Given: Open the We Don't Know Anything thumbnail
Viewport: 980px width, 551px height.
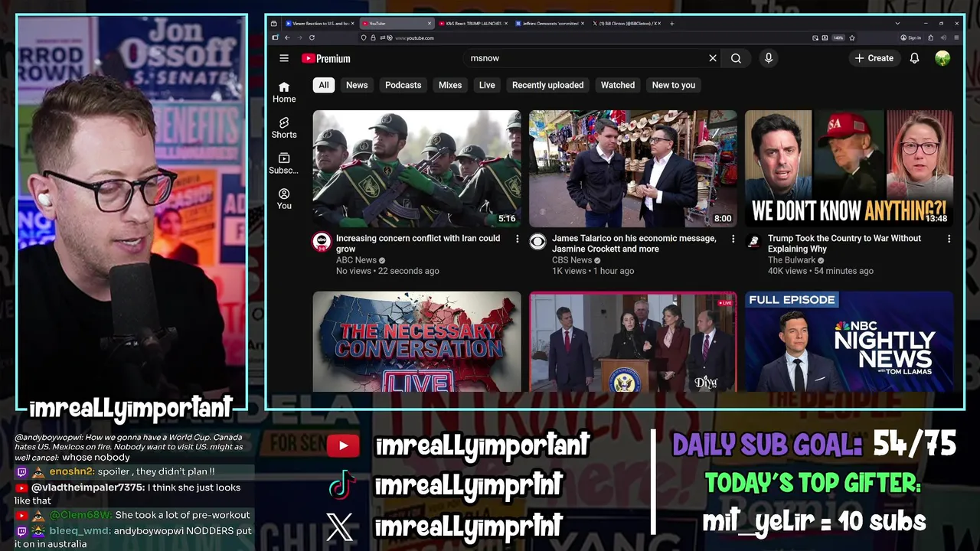Looking at the screenshot, I should 849,168.
